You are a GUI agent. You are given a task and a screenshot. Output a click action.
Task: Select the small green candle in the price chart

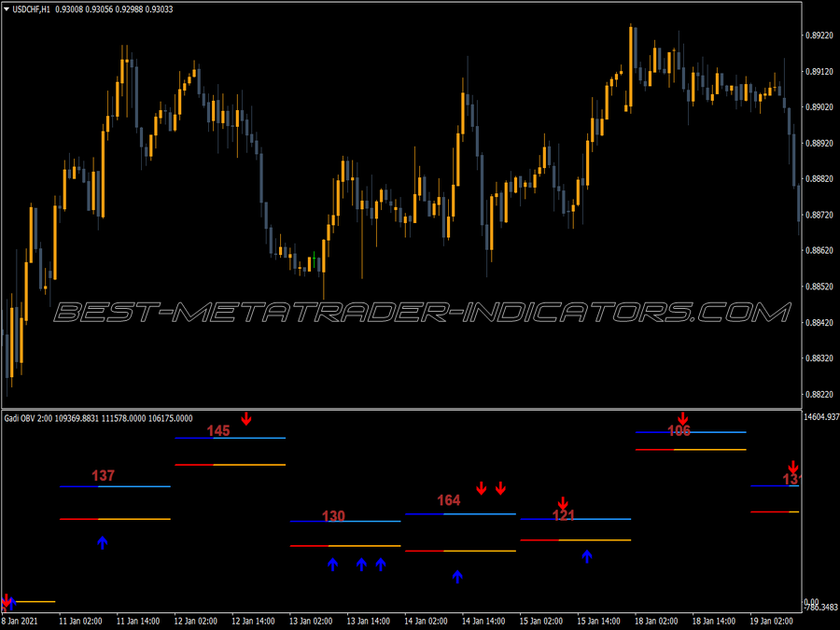click(314, 259)
